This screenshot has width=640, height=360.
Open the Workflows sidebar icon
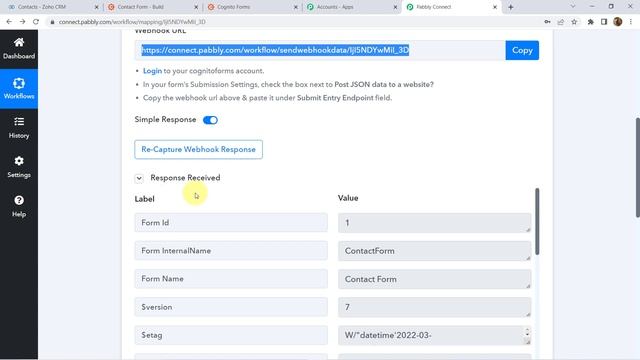pos(19,89)
